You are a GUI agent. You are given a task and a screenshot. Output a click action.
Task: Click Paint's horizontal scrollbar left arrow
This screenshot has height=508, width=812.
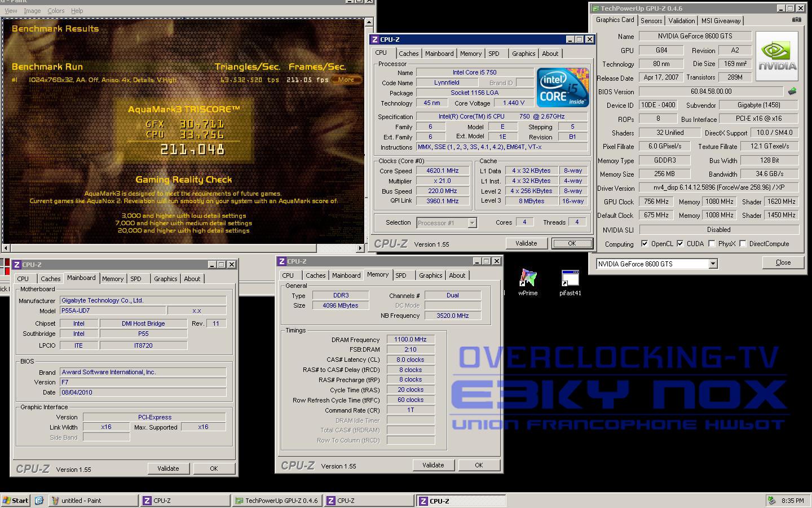(6, 248)
